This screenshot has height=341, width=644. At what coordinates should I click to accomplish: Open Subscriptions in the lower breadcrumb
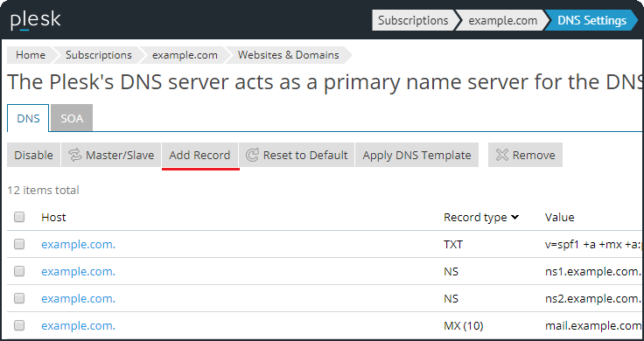pyautogui.click(x=99, y=55)
